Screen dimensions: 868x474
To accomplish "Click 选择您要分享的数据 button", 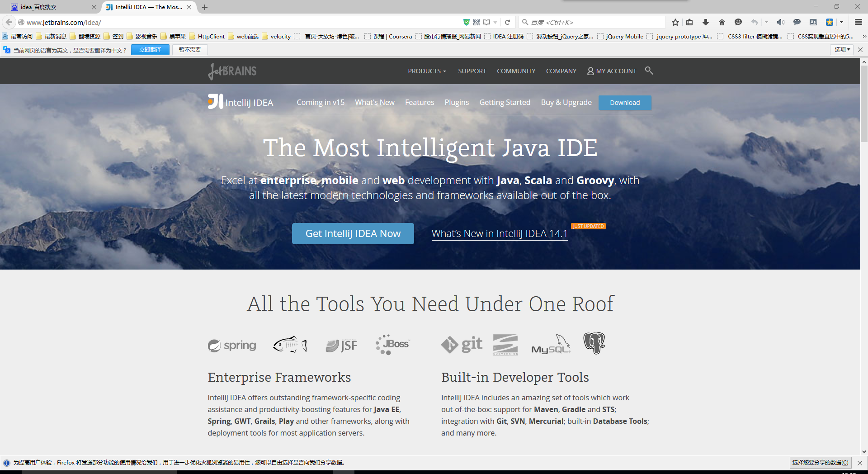I will click(x=820, y=463).
